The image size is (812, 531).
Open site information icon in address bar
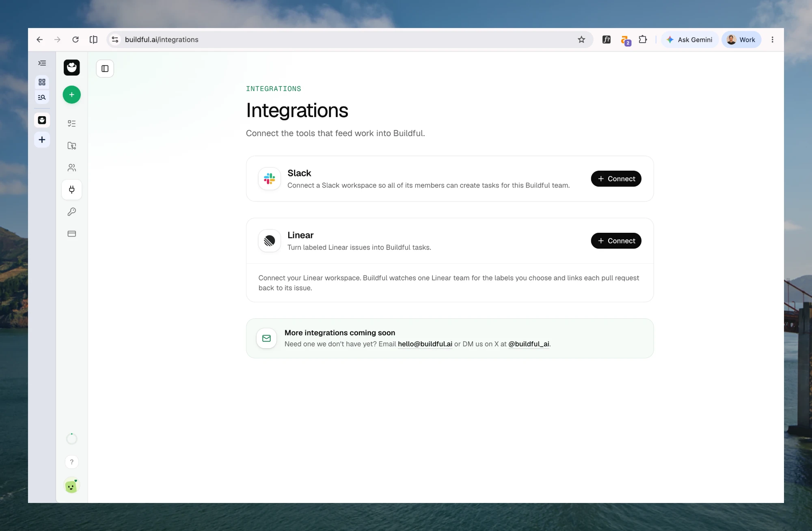click(x=115, y=39)
